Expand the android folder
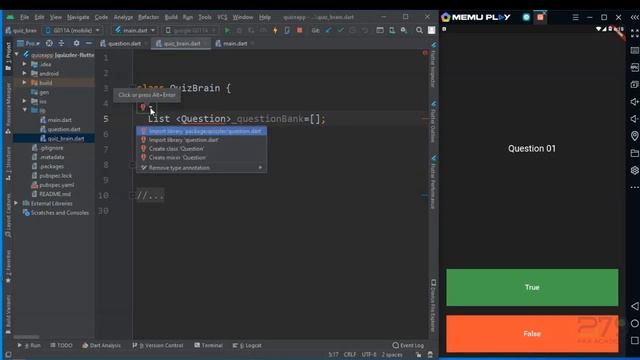640x360 pixels. tap(24, 73)
